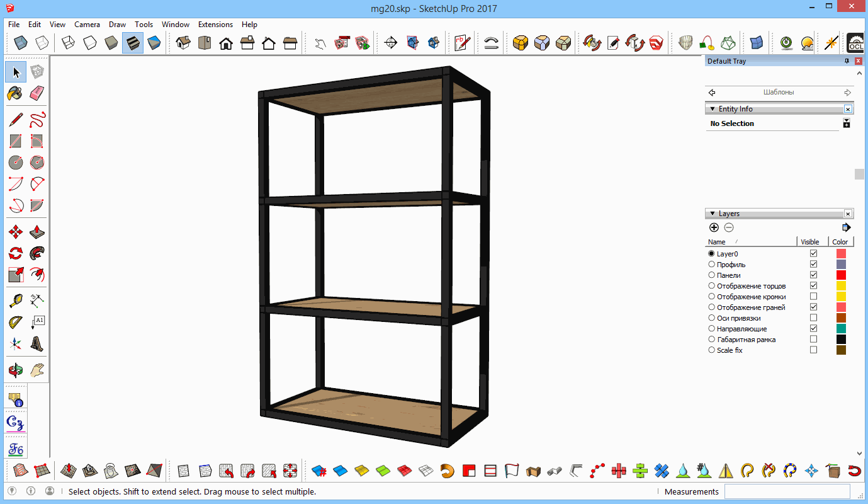Select the Line pencil tool
The image size is (868, 504).
(16, 120)
